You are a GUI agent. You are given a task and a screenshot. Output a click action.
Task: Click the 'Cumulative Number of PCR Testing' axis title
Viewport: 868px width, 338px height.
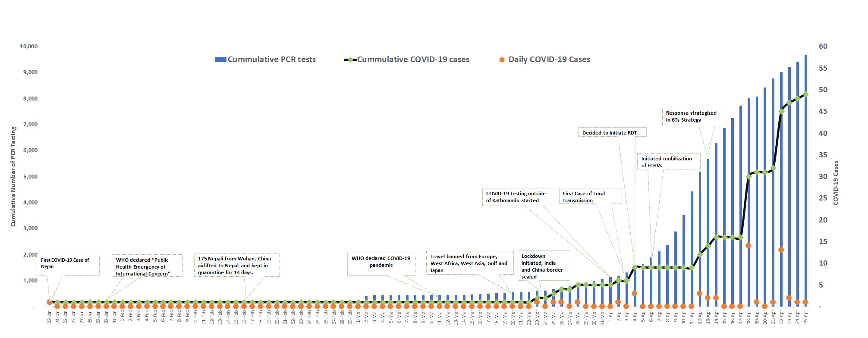point(13,176)
